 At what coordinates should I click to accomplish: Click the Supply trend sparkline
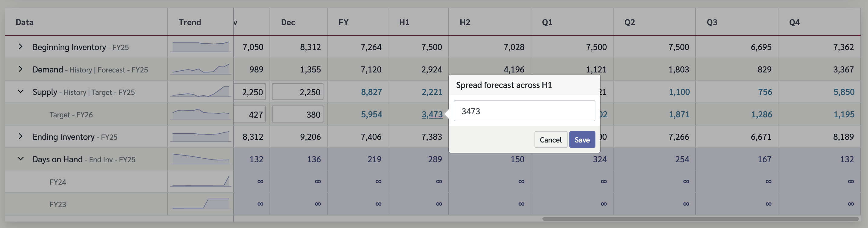coord(200,91)
